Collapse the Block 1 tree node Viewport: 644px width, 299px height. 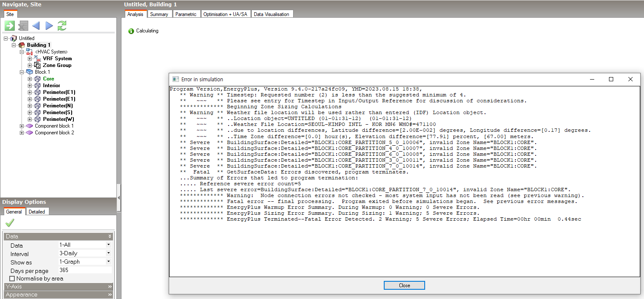coord(22,72)
